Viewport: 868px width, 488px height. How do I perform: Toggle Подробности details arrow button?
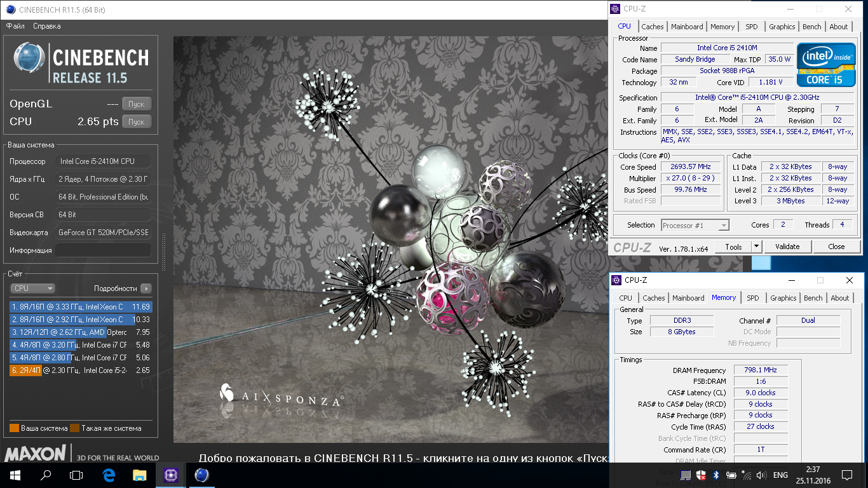[x=146, y=288]
